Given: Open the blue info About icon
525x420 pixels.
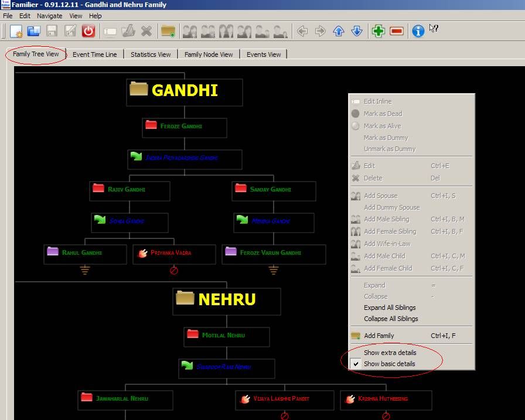Looking at the screenshot, I should 417,31.
